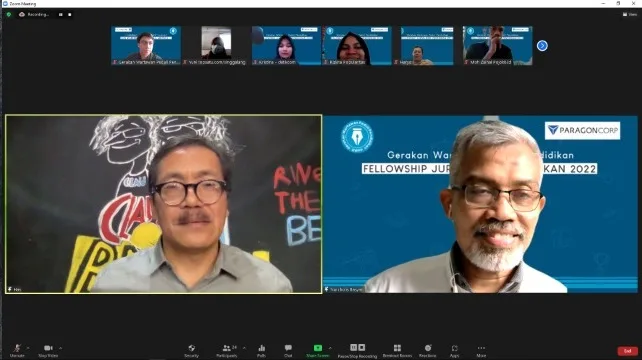Viewport: 642px width, 360px height.
Task: Select the participant thumbnail labeled detikcom
Action: point(286,46)
